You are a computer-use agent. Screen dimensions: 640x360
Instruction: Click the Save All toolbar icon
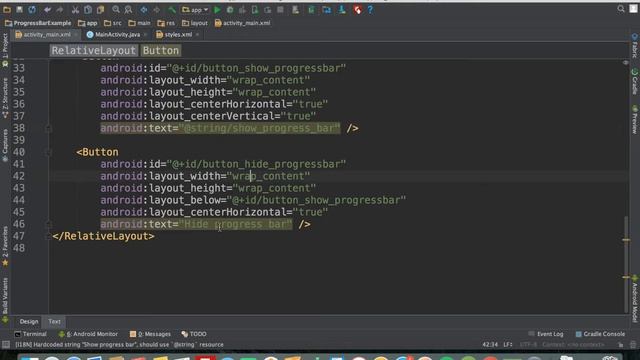point(19,9)
